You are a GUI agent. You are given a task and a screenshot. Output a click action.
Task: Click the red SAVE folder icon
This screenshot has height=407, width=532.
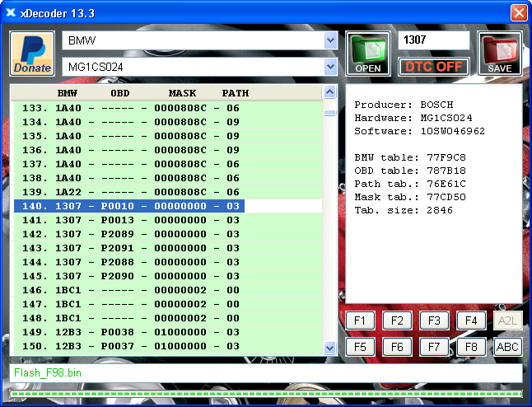pyautogui.click(x=499, y=54)
